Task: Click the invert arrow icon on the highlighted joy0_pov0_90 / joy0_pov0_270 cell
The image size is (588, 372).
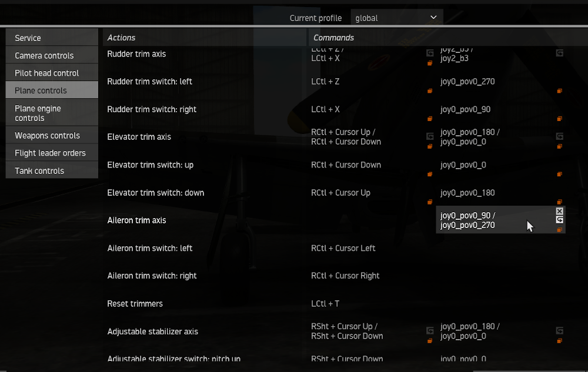Action: 560,220
